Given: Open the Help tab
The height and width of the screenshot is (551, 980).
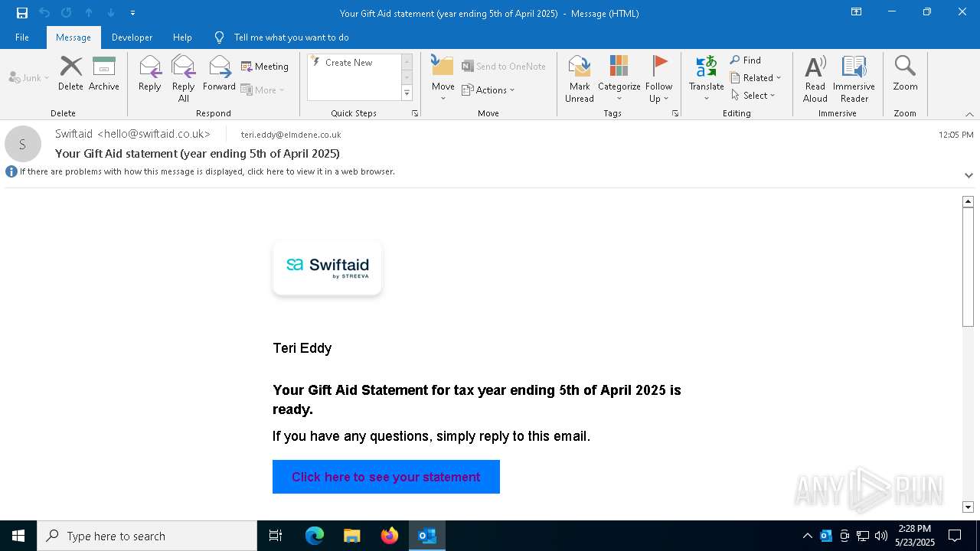Looking at the screenshot, I should 182,37.
